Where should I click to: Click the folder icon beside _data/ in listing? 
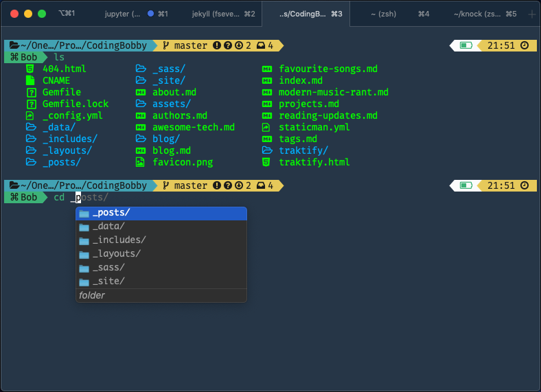(x=31, y=127)
